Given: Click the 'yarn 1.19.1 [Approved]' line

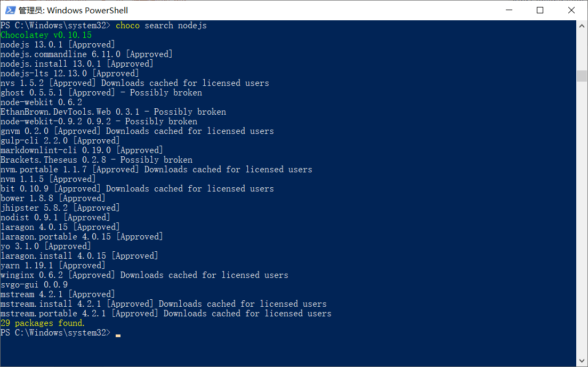Looking at the screenshot, I should pyautogui.click(x=53, y=266).
